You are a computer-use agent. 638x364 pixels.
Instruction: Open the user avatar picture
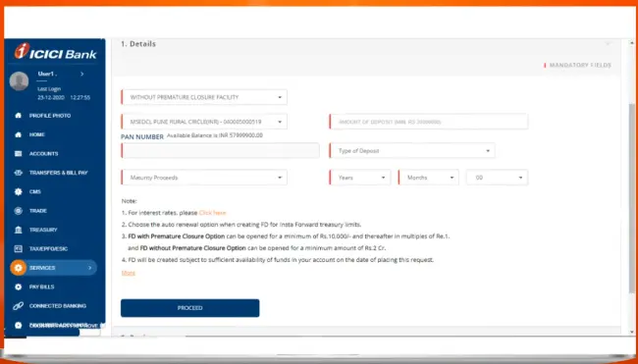tap(19, 80)
